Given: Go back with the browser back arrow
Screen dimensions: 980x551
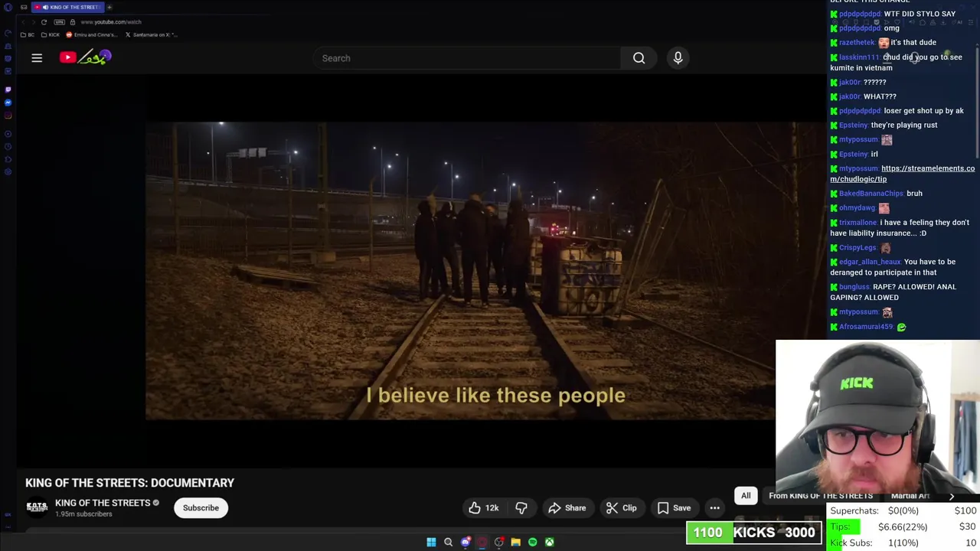Looking at the screenshot, I should 23,22.
